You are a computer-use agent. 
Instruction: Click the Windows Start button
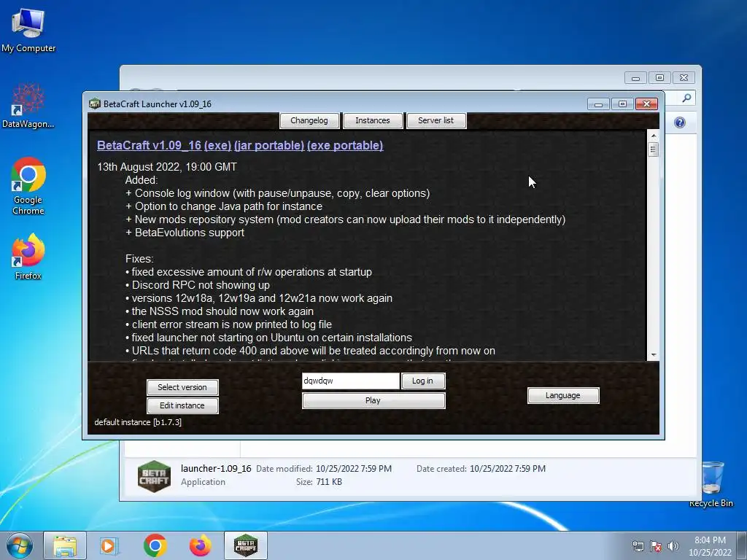point(20,545)
